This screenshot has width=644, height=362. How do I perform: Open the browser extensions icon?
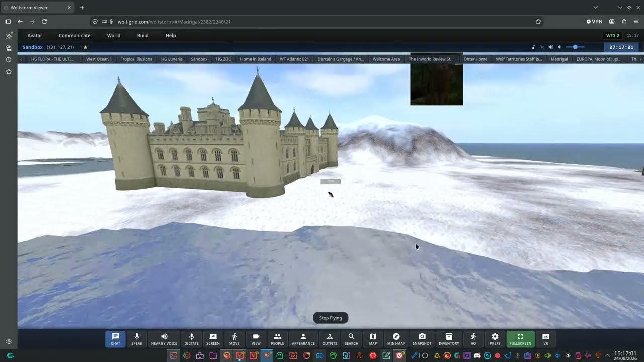pos(624,22)
